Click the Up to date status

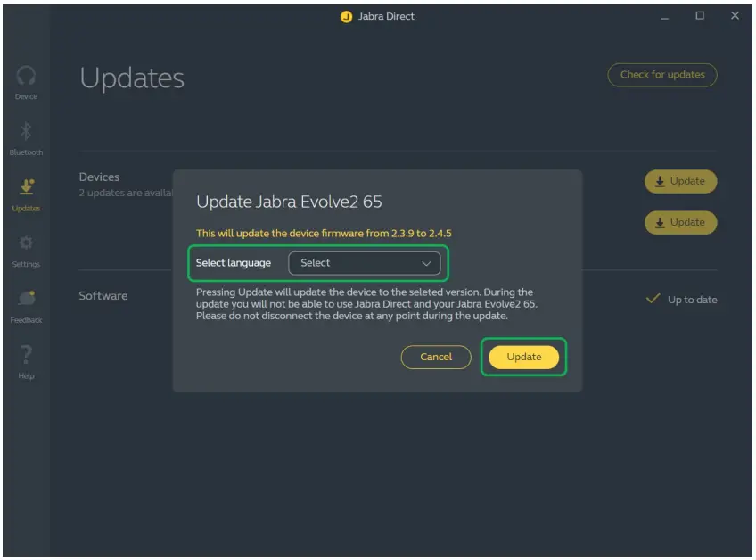[681, 300]
